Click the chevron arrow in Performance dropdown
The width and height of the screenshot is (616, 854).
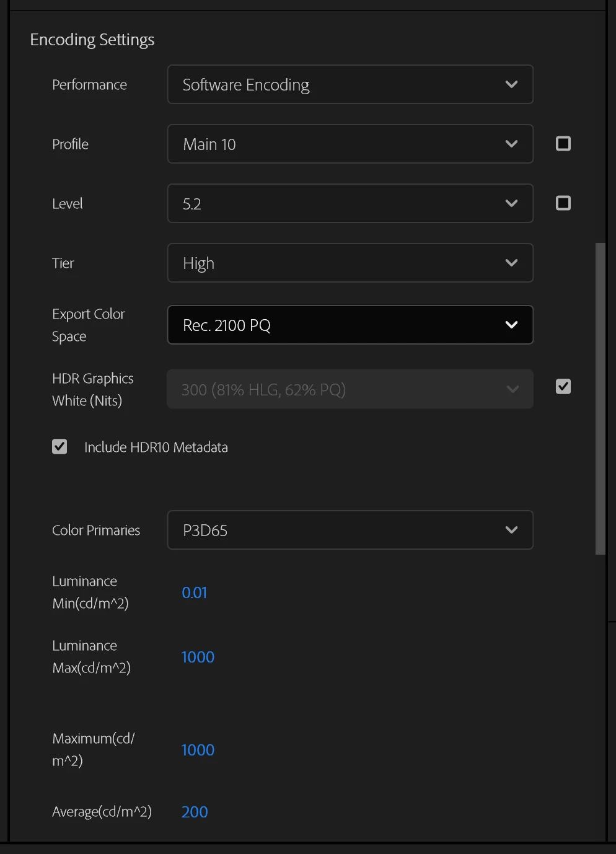511,84
